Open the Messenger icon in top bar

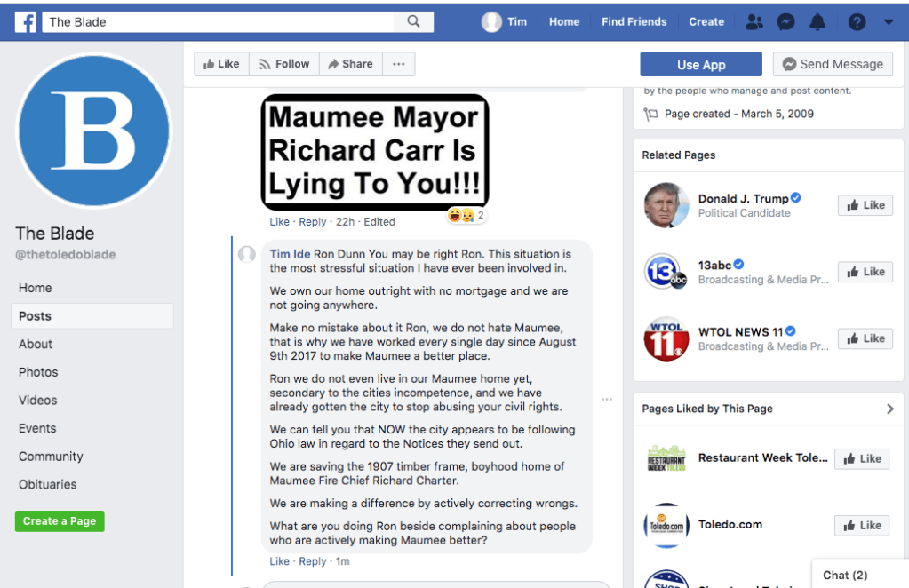785,22
